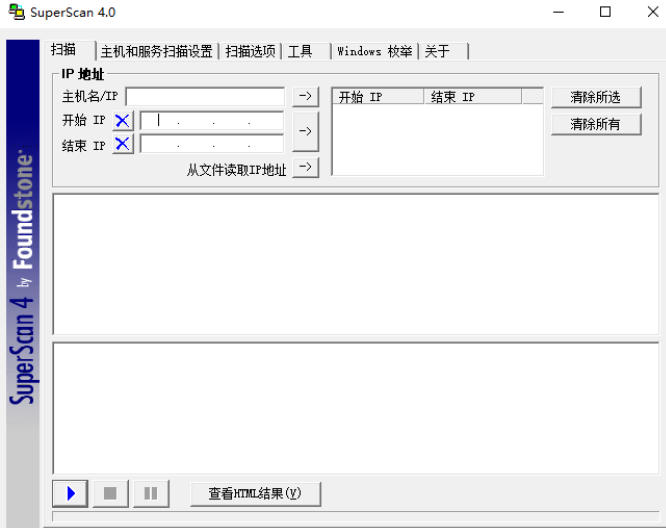Open the 主机和服务扫描设置 tab

(x=157, y=51)
